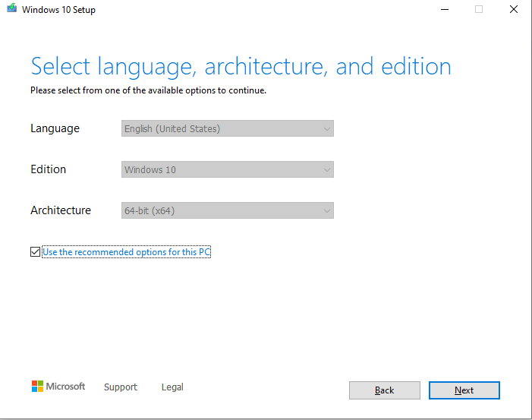Image resolution: width=532 pixels, height=420 pixels.
Task: Open the Architecture dropdown
Action: 228,210
